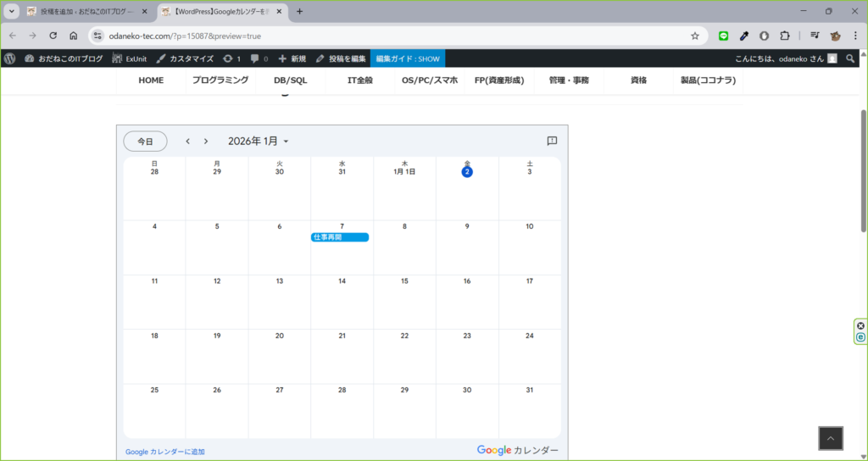
Task: Click the admin bar search magnifier icon
Action: pos(850,58)
